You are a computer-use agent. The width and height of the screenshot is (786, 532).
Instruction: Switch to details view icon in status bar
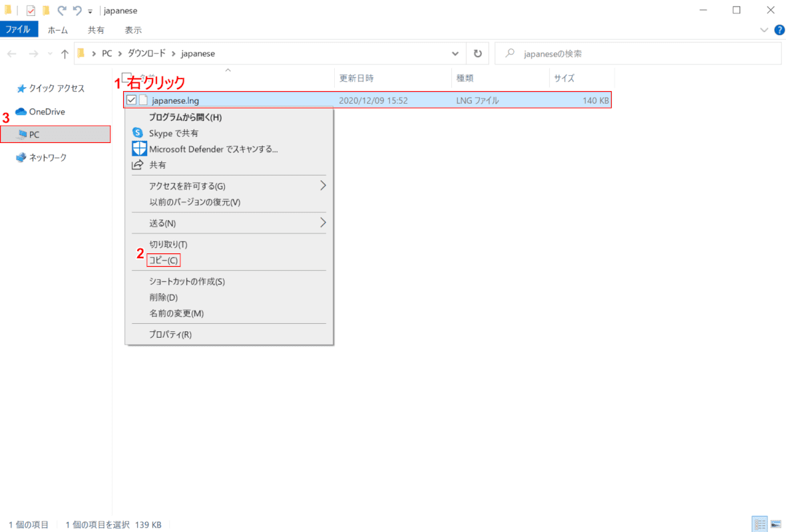point(760,525)
